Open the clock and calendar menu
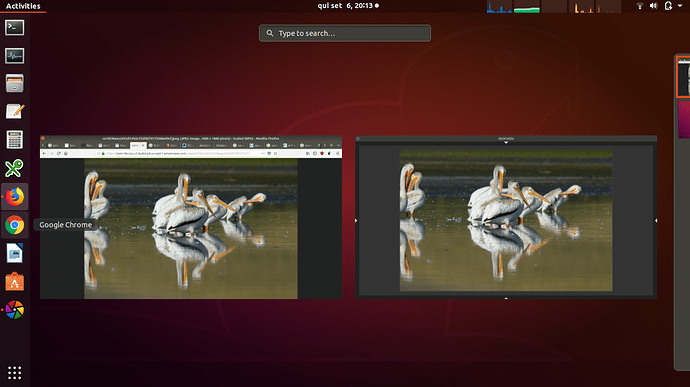Screen dimensions: 690x387 tap(348, 6)
